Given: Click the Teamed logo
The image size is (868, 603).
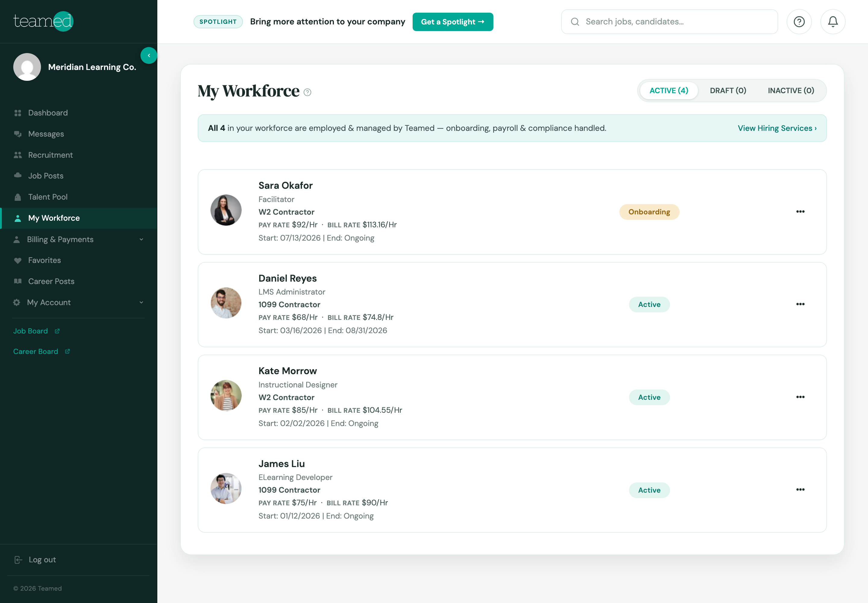Looking at the screenshot, I should click(x=43, y=21).
